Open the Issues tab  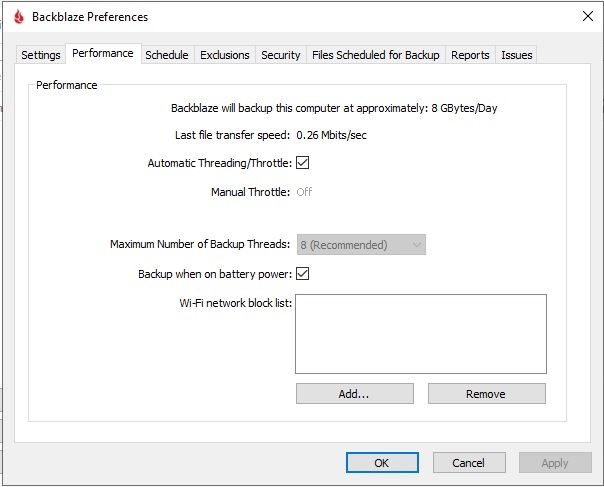(x=517, y=55)
